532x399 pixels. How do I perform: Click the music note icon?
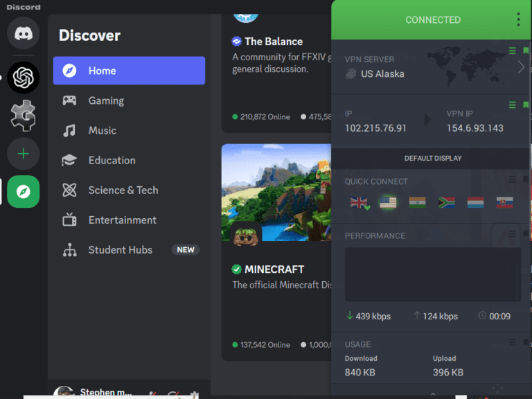pos(69,130)
